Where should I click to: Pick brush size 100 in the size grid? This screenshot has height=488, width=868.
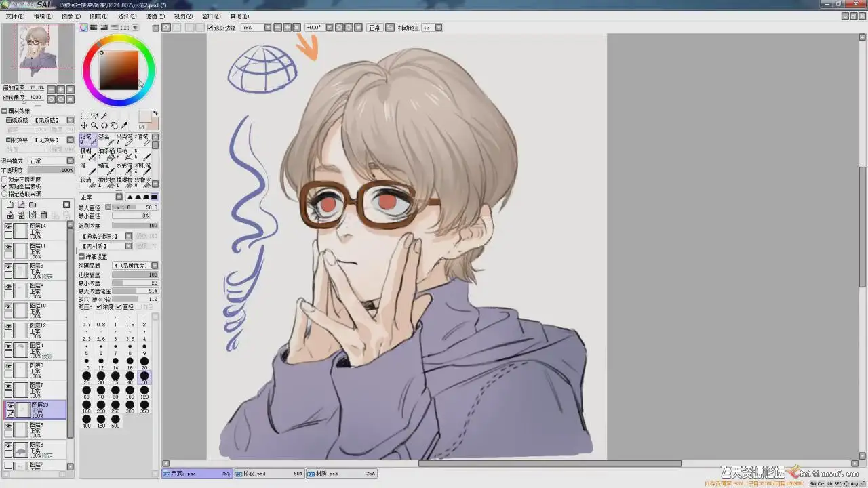(x=130, y=391)
